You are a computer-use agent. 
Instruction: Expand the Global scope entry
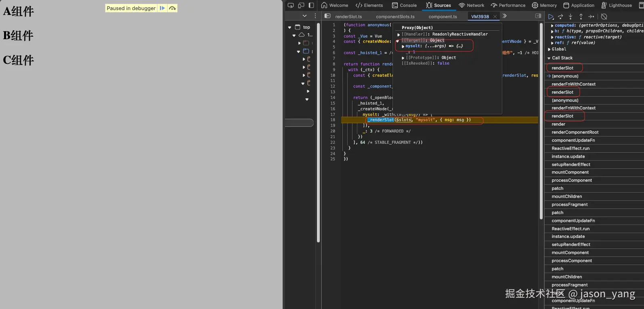click(x=549, y=49)
